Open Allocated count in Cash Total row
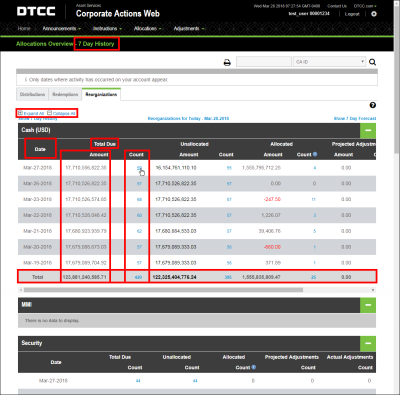 click(x=313, y=277)
